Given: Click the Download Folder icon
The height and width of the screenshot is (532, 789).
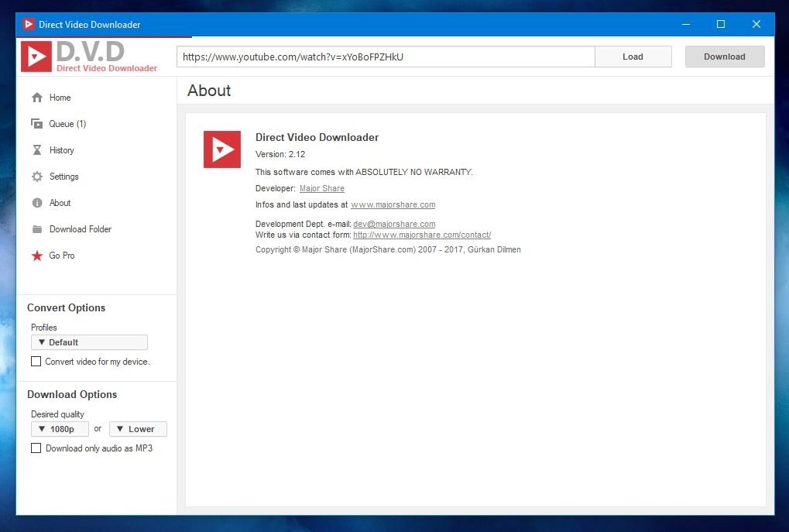Looking at the screenshot, I should 37,229.
